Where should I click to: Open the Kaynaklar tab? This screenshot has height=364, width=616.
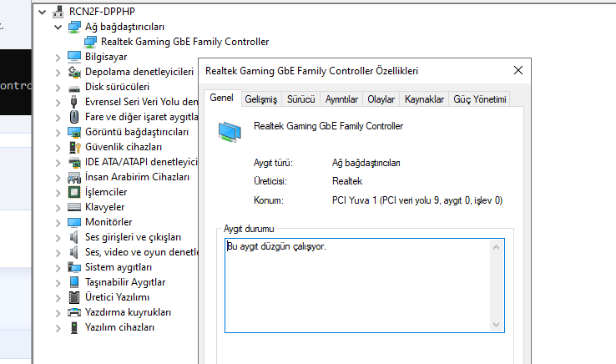424,99
